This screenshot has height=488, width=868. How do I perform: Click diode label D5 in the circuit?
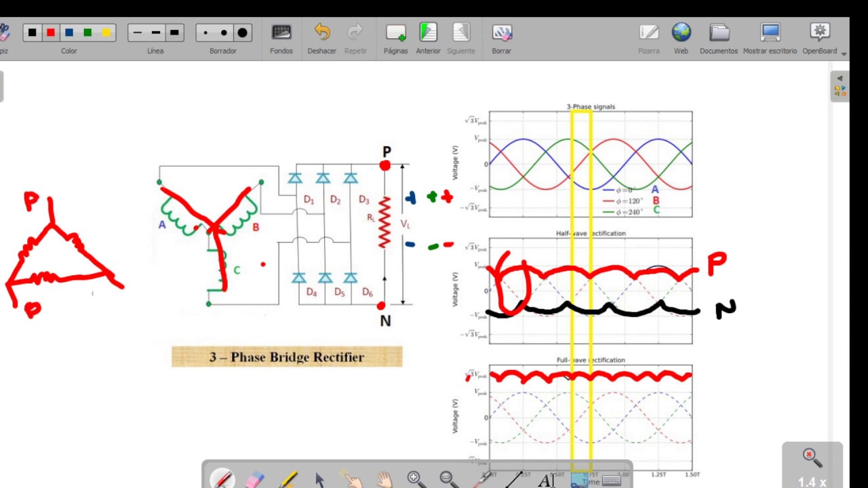[x=340, y=292]
